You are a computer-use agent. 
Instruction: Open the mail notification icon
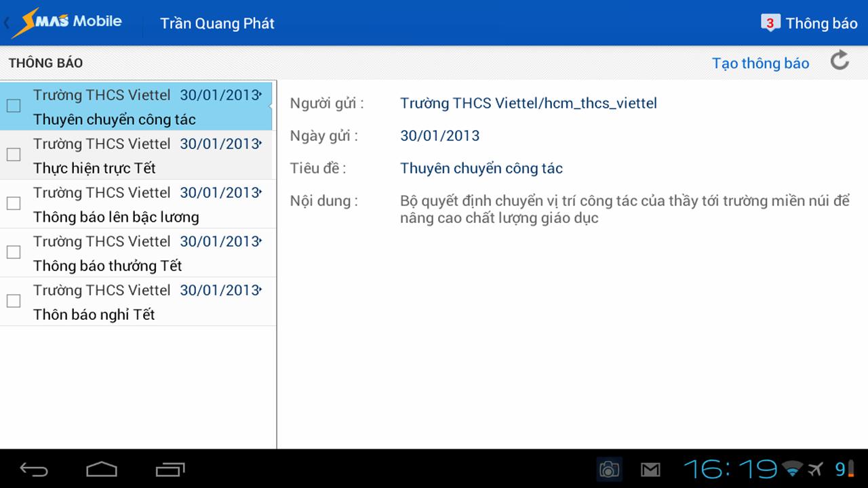[x=650, y=469]
